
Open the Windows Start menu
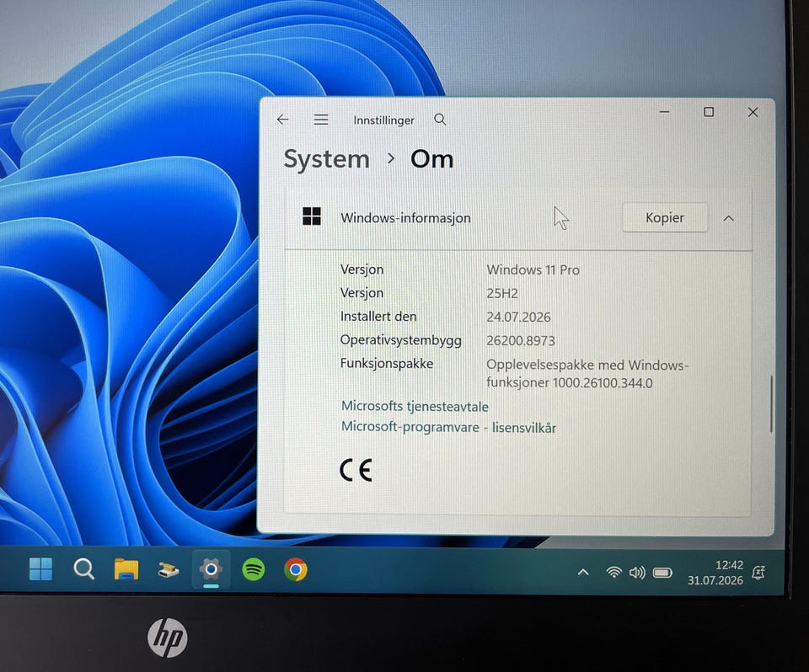[40, 569]
